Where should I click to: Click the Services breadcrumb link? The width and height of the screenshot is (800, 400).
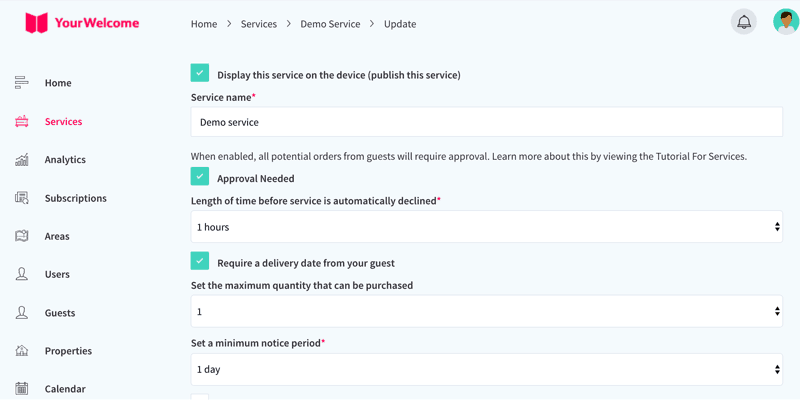pyautogui.click(x=259, y=24)
